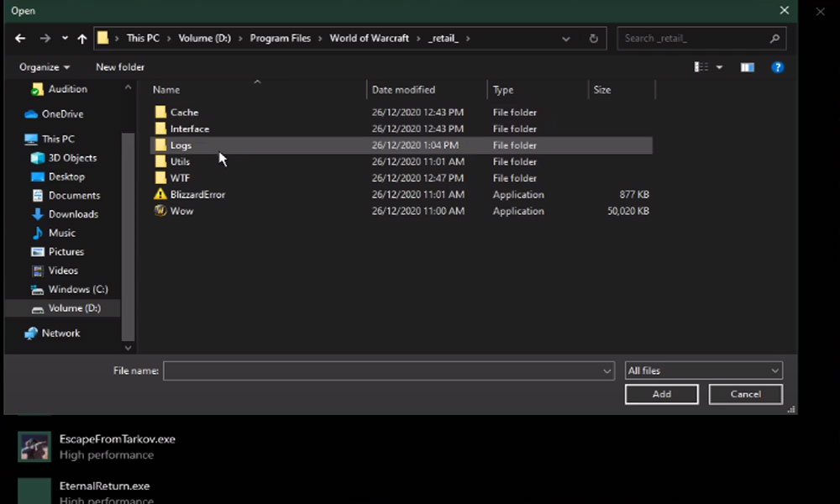Click the Add button
The image size is (840, 504).
[x=662, y=394]
